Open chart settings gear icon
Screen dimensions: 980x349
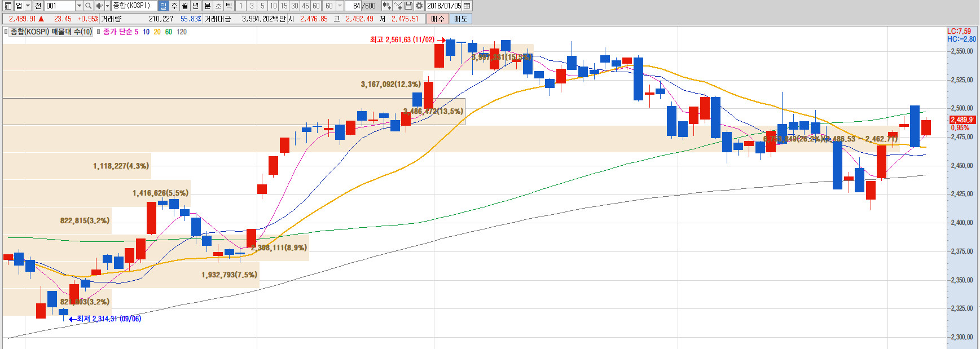point(419,6)
